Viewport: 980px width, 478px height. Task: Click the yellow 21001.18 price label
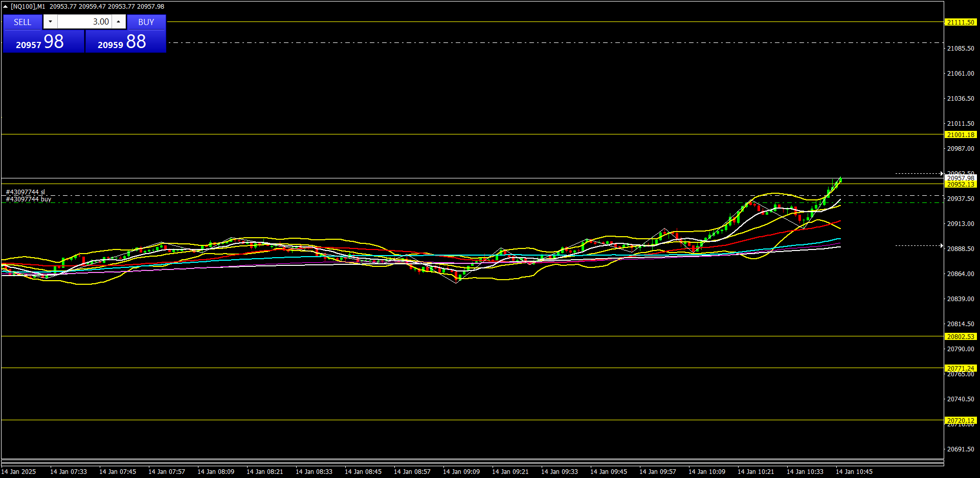coord(961,135)
